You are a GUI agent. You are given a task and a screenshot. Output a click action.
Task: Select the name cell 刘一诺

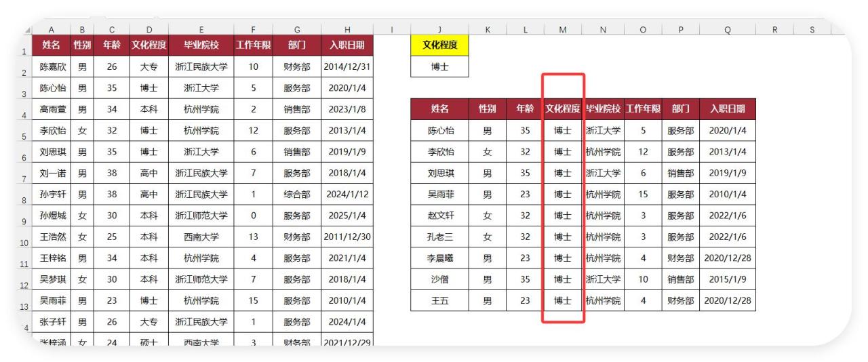pos(52,173)
